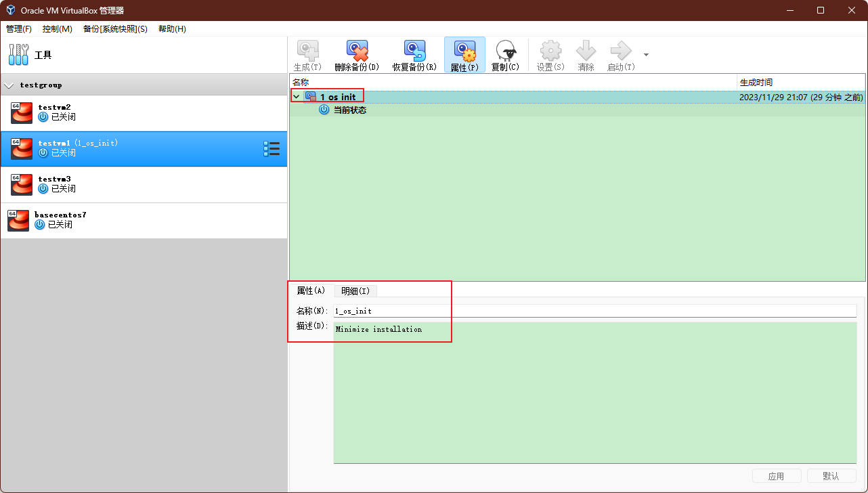Switch to the 属性(A) tab

311,291
